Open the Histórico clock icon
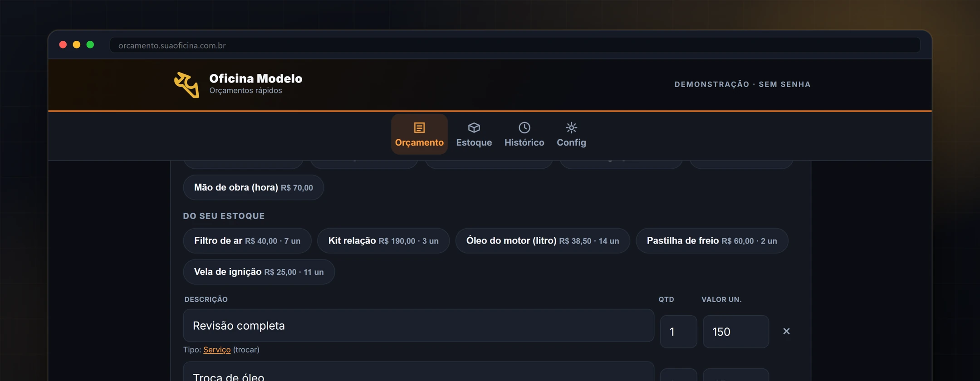Image resolution: width=980 pixels, height=381 pixels. coord(524,128)
